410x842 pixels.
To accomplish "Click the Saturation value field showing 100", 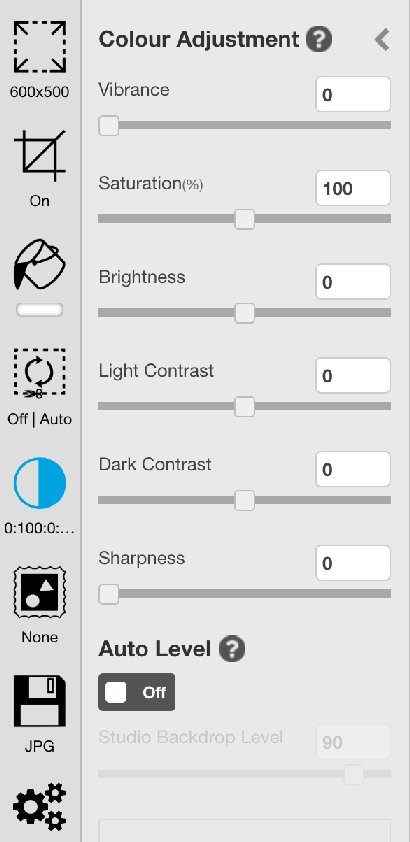I will point(353,188).
